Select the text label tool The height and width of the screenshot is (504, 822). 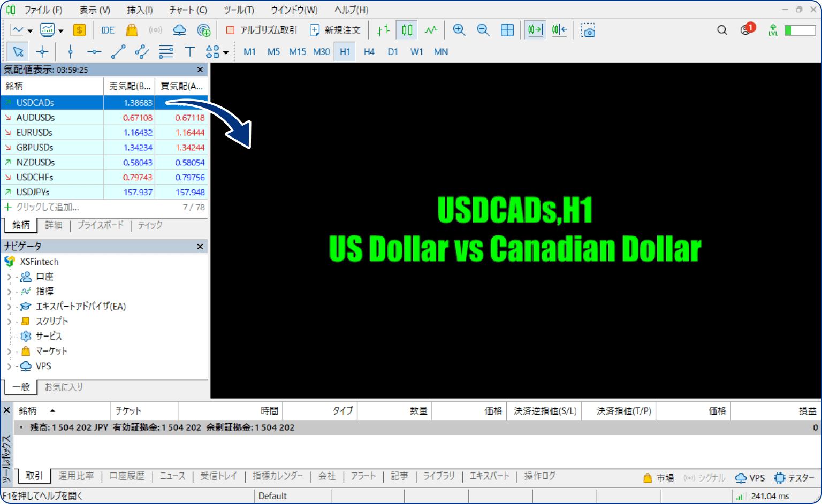[189, 52]
